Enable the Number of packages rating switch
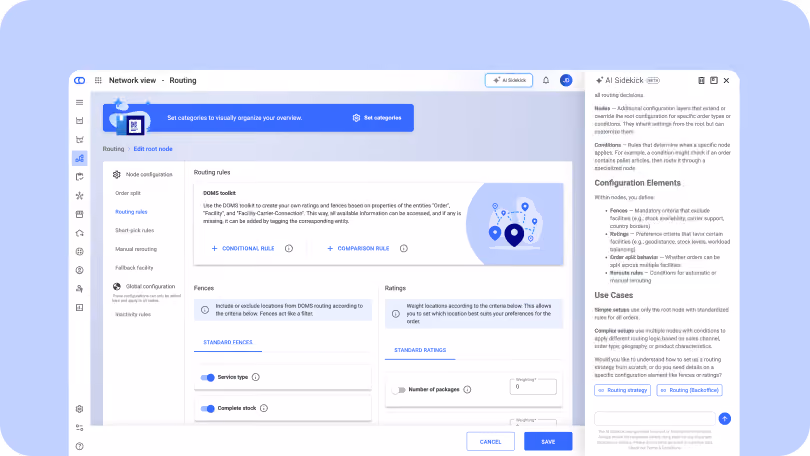The height and width of the screenshot is (456, 810). 398,390
